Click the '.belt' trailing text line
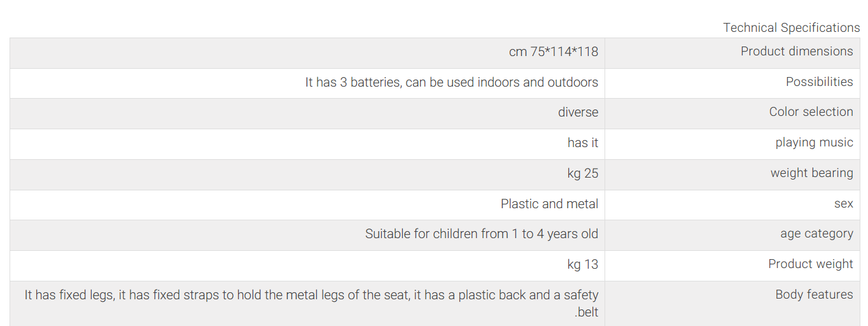The image size is (868, 326). (x=586, y=313)
